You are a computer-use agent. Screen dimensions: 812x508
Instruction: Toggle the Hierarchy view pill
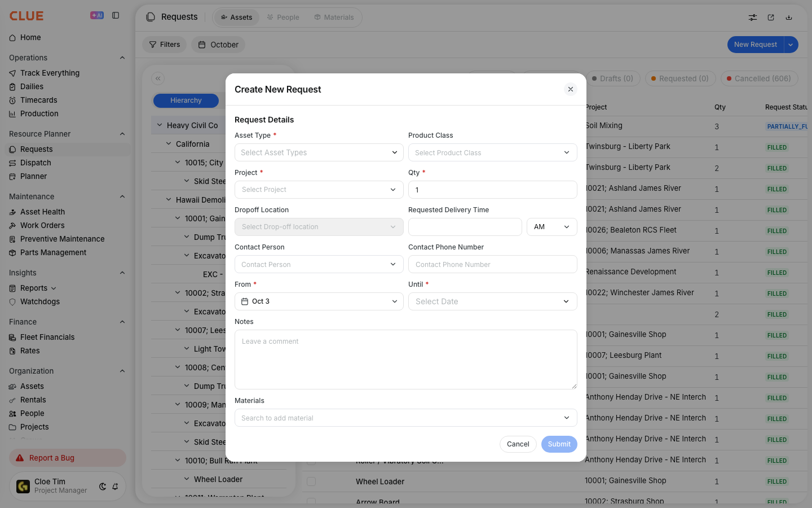coord(186,100)
